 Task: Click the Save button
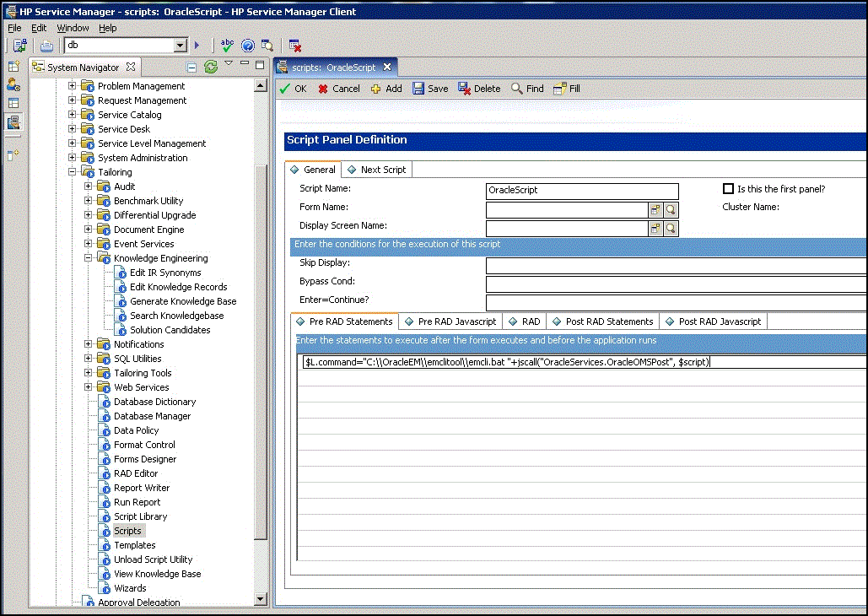point(431,89)
